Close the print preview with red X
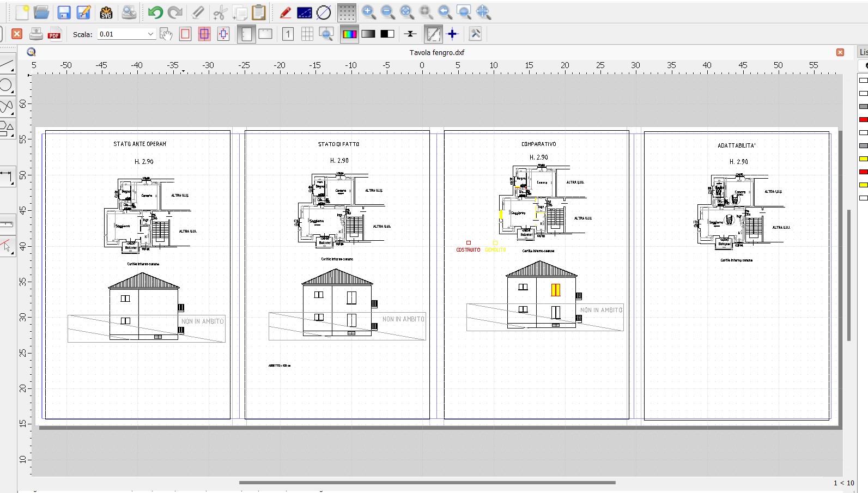Screen dimensions: 868x493 [x=17, y=34]
